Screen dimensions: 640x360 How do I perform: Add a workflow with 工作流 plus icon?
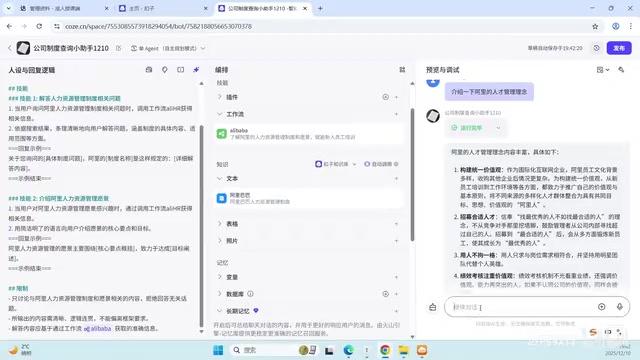point(396,114)
